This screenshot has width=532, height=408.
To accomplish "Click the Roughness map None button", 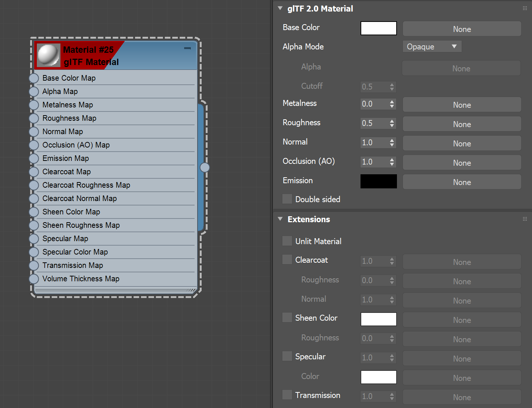I will click(x=462, y=124).
